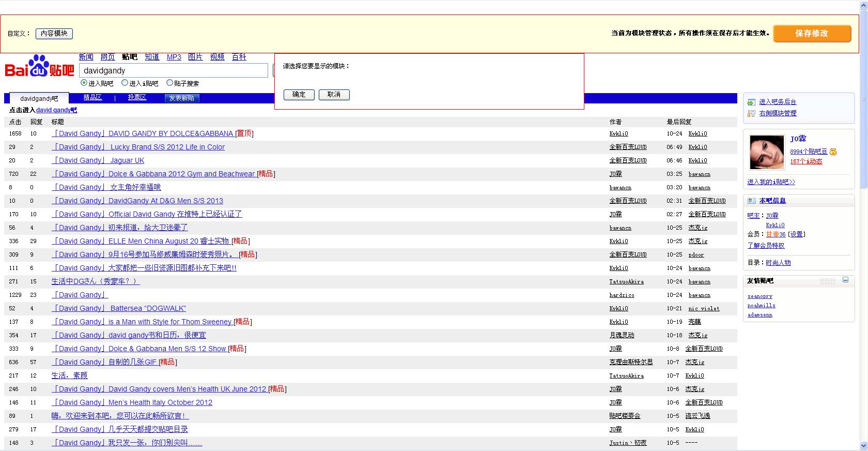Switch to the davidgandy吧 tab
Screen dimensions: 868x451
(x=39, y=98)
